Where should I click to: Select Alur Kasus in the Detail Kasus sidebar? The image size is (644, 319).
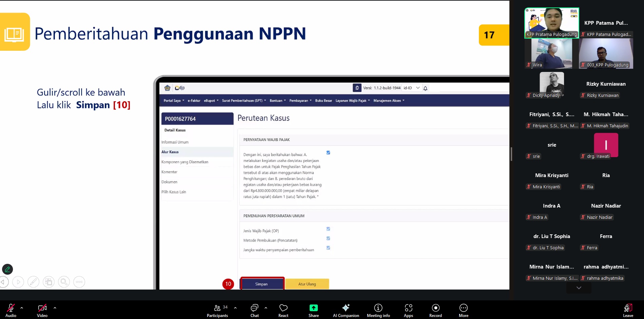[170, 152]
